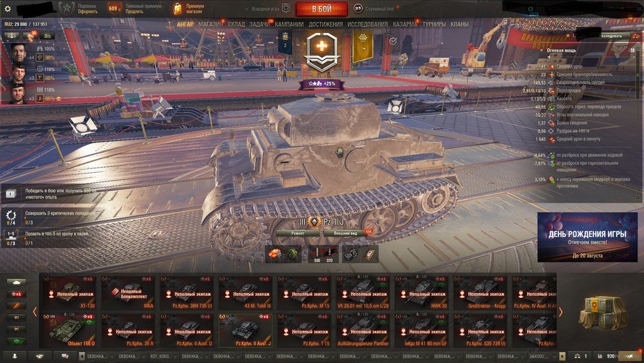This screenshot has height=363, width=644.
Task: Open the contacts list icon
Action: (x=15, y=356)
